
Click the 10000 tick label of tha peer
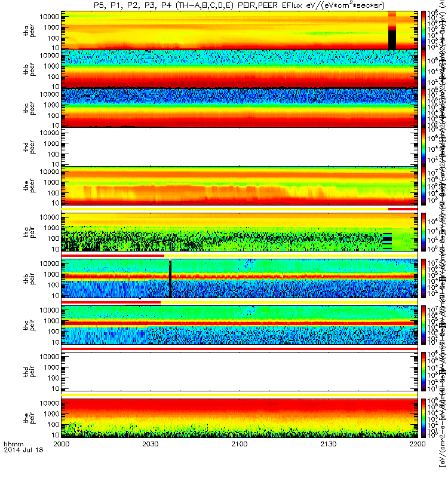50,17
